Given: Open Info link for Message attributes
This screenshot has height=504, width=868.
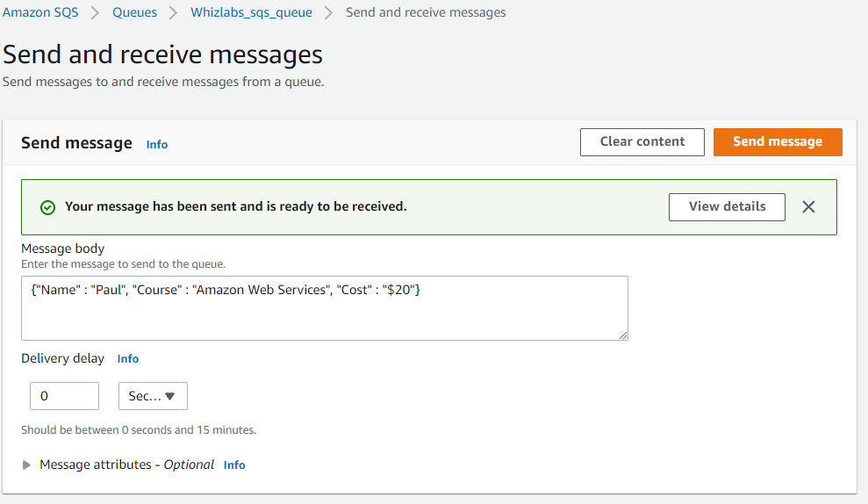Looking at the screenshot, I should (x=234, y=465).
